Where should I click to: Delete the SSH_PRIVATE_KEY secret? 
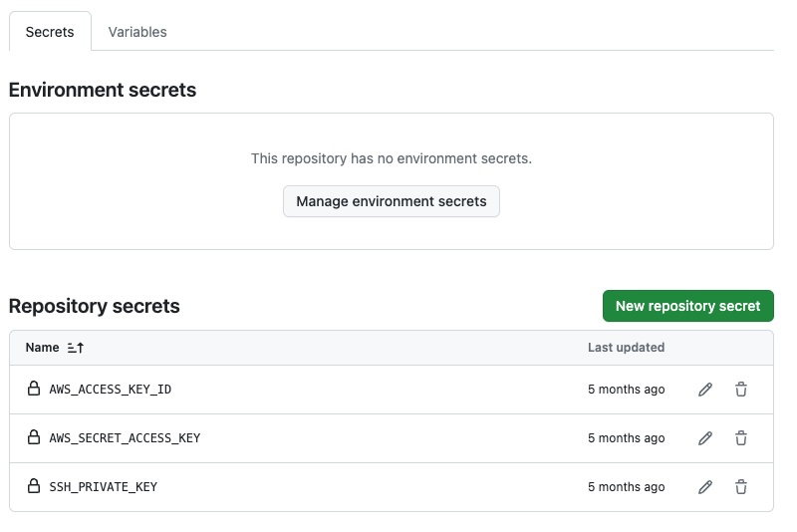pyautogui.click(x=741, y=487)
